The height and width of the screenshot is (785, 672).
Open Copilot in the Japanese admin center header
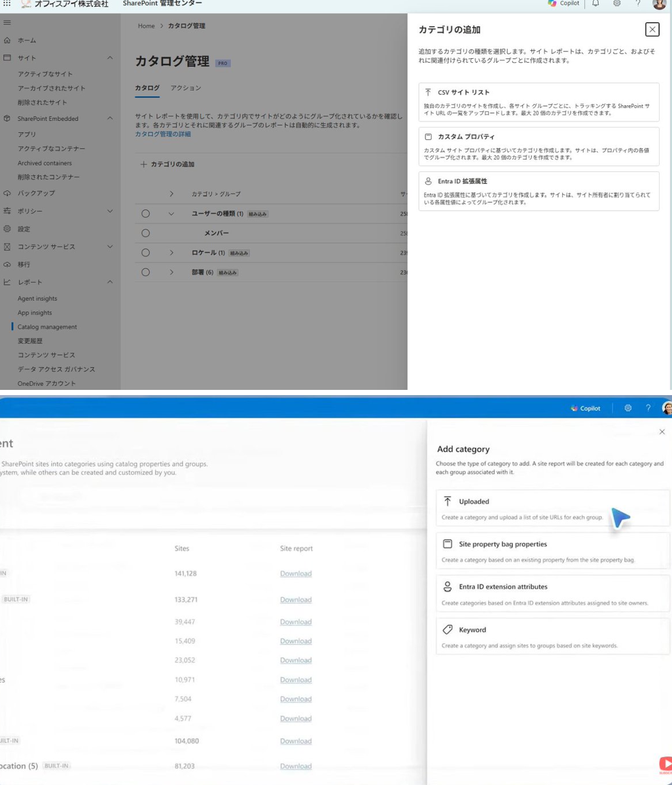pyautogui.click(x=564, y=4)
